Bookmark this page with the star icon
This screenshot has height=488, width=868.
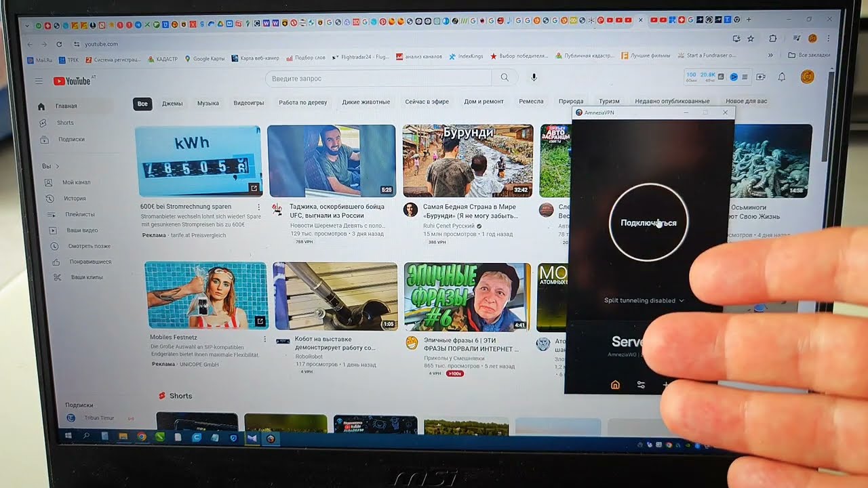pyautogui.click(x=751, y=39)
